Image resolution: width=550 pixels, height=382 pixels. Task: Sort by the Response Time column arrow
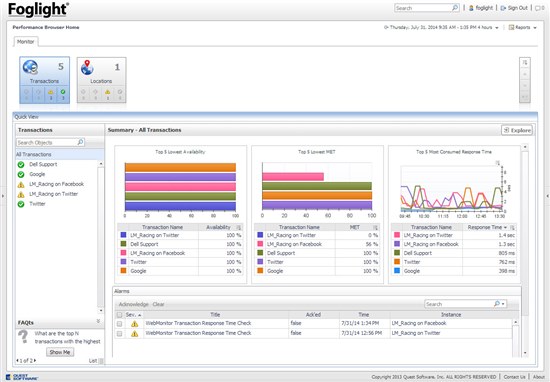pos(505,228)
